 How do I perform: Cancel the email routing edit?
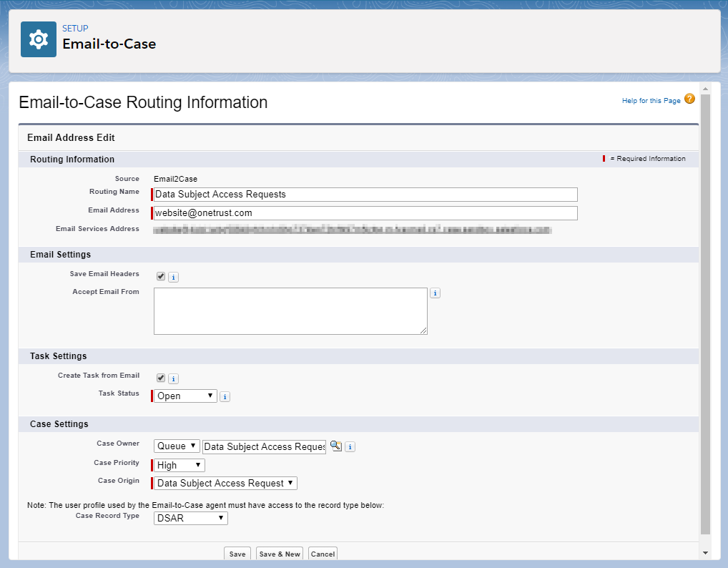pos(322,553)
